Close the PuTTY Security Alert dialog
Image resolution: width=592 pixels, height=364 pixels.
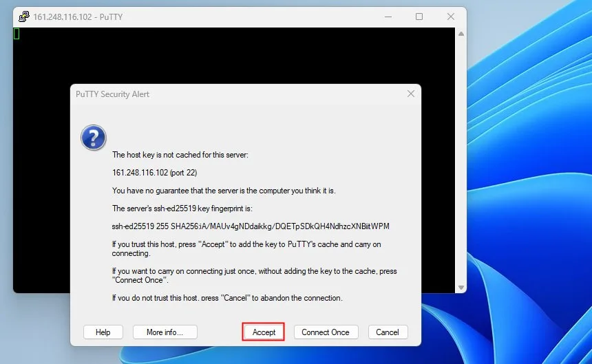411,94
